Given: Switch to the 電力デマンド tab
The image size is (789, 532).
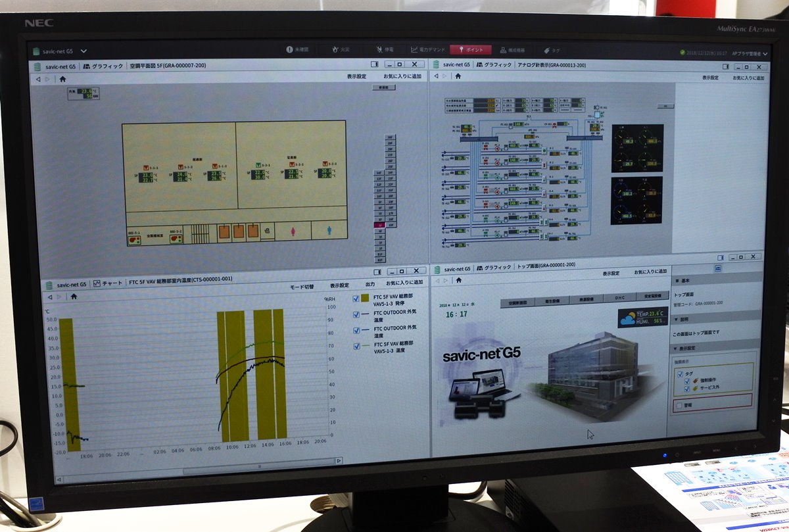Looking at the screenshot, I should pos(429,49).
